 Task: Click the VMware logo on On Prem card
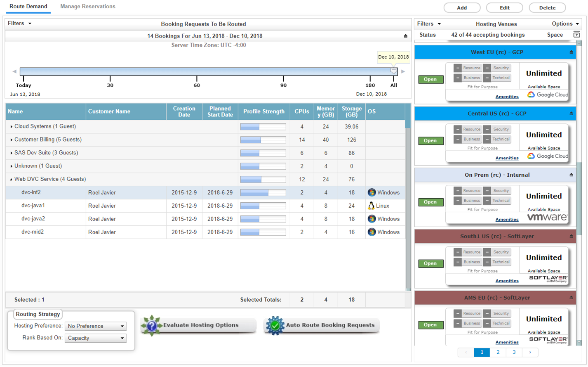tap(547, 217)
